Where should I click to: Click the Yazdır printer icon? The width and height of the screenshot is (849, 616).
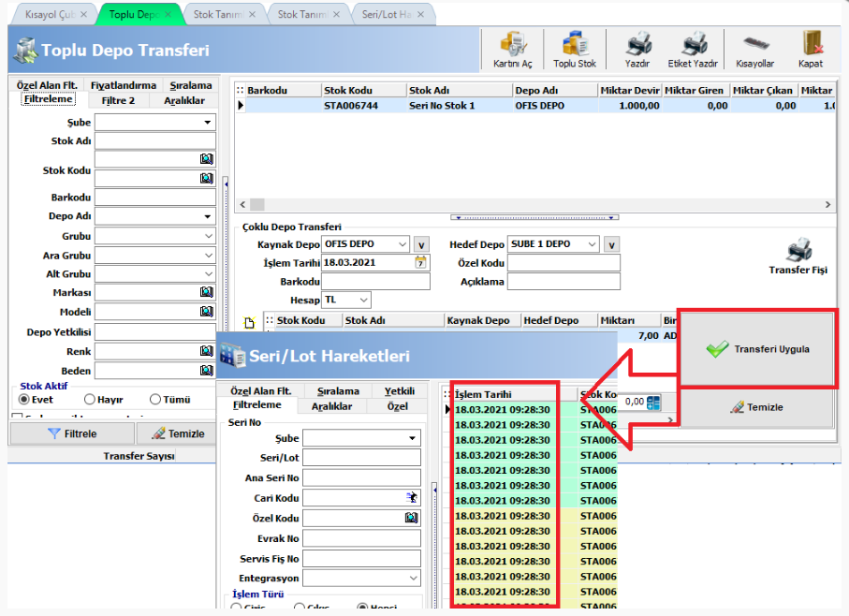tap(637, 50)
